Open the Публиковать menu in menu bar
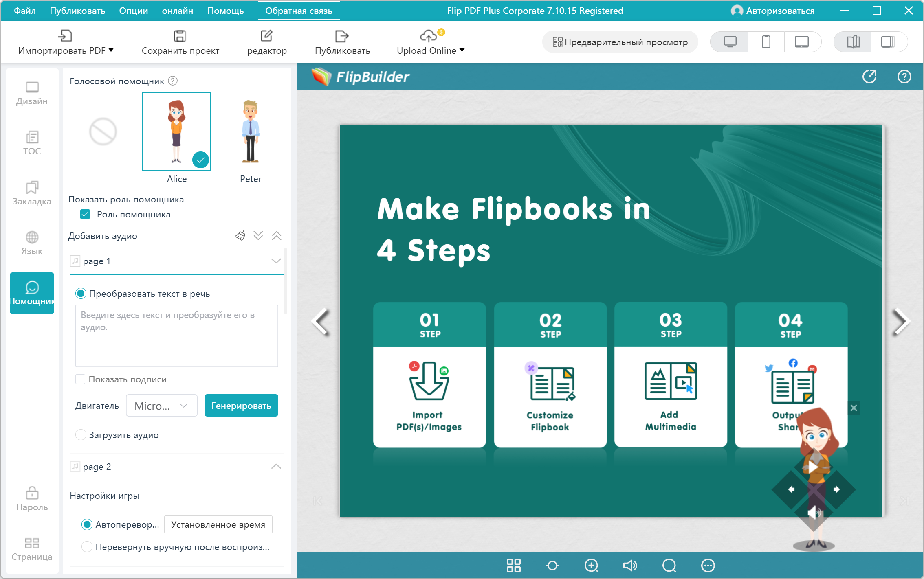 [x=77, y=11]
